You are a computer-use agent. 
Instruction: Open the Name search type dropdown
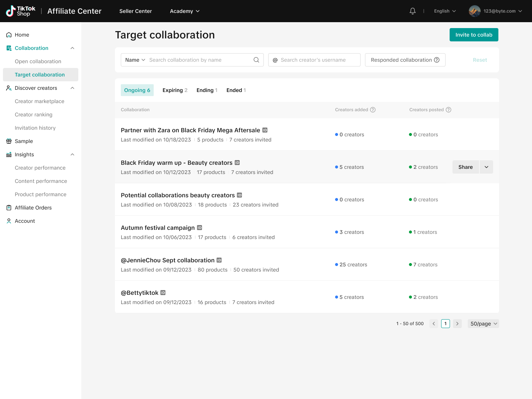135,60
